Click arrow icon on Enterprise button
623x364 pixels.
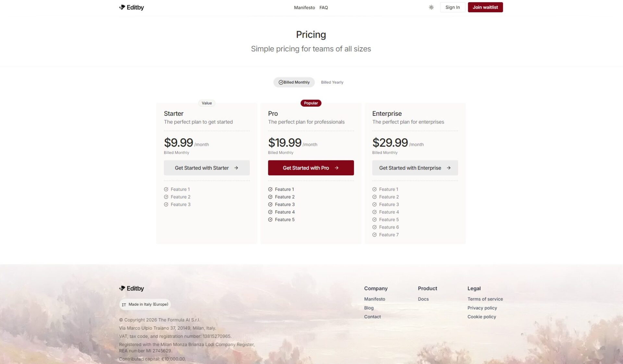coord(448,168)
